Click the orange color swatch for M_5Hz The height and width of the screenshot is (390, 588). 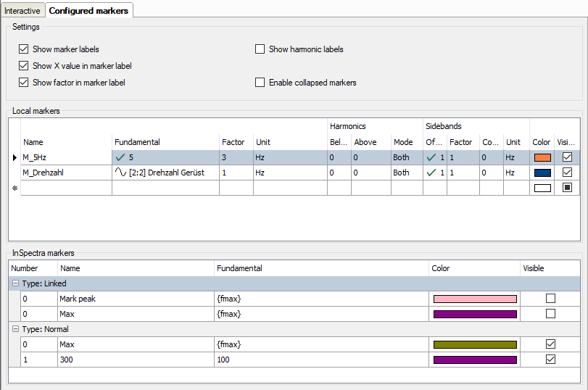(x=542, y=157)
